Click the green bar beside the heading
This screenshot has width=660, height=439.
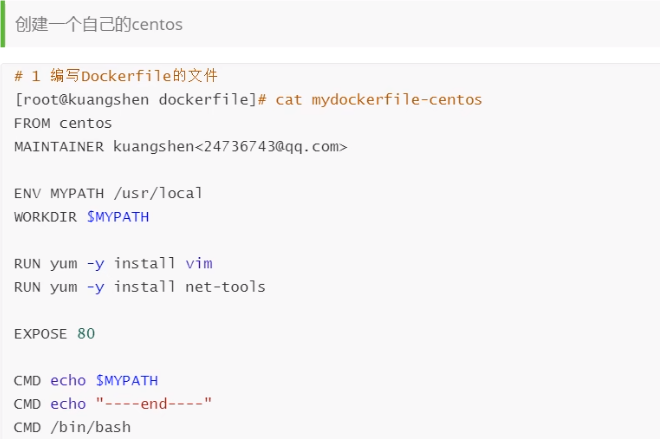3,24
